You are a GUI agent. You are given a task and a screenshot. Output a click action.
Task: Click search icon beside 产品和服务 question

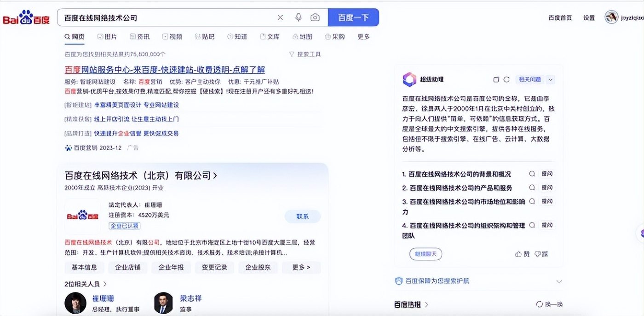coord(532,188)
